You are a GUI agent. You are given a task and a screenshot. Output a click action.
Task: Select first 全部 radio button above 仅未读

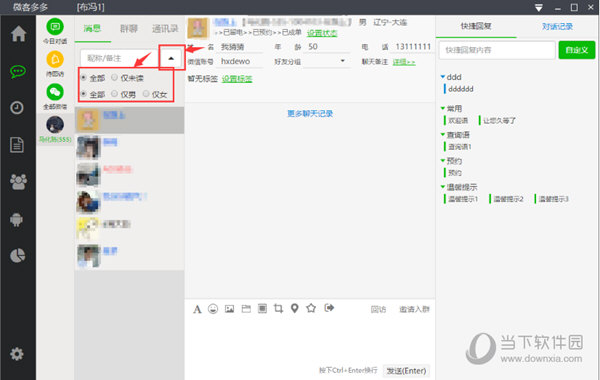(x=83, y=78)
